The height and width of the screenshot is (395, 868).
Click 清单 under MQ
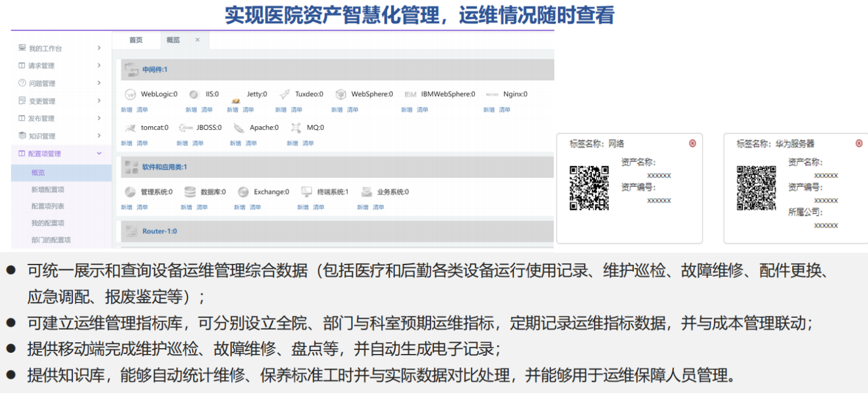tap(308, 143)
